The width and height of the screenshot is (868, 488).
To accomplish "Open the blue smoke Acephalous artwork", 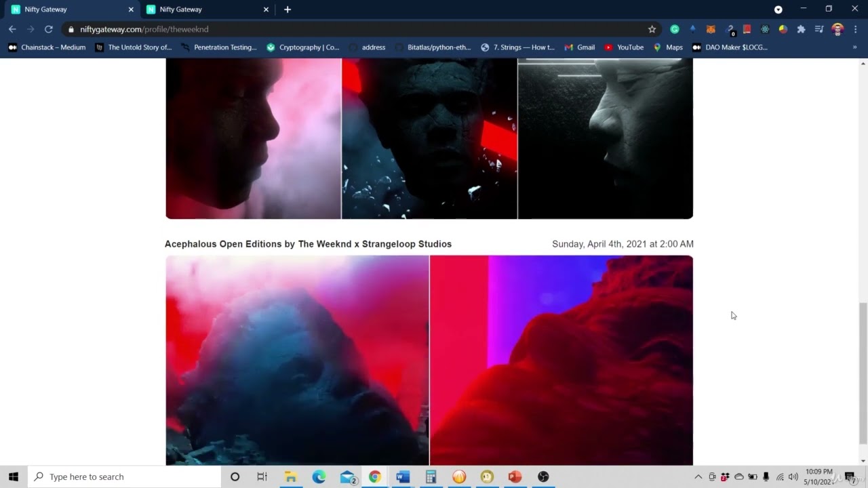I will pyautogui.click(x=297, y=361).
